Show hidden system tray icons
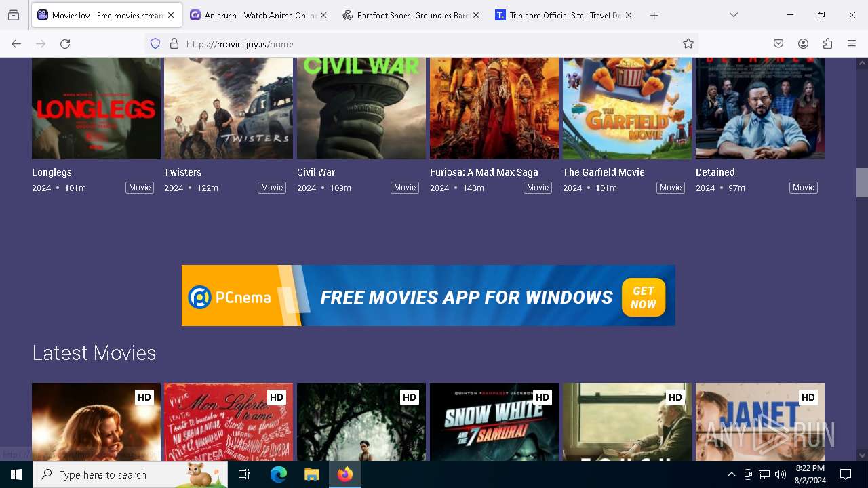 [731, 474]
